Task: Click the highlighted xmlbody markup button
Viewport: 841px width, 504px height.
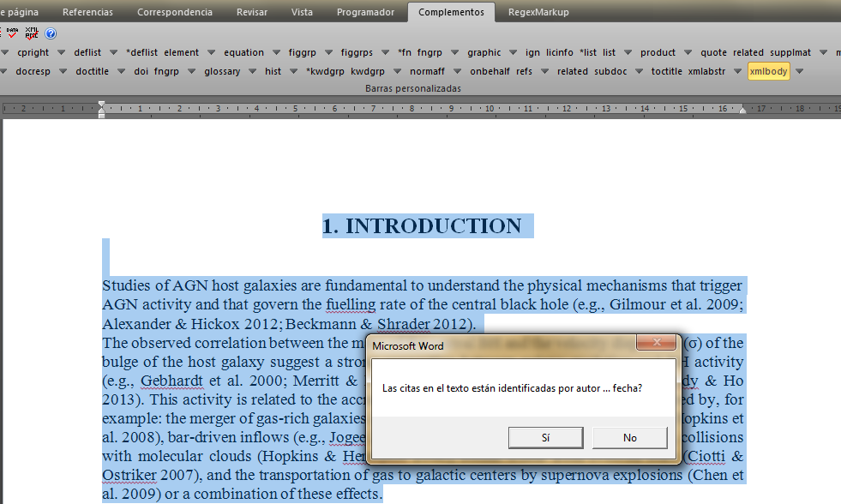Action: 768,71
